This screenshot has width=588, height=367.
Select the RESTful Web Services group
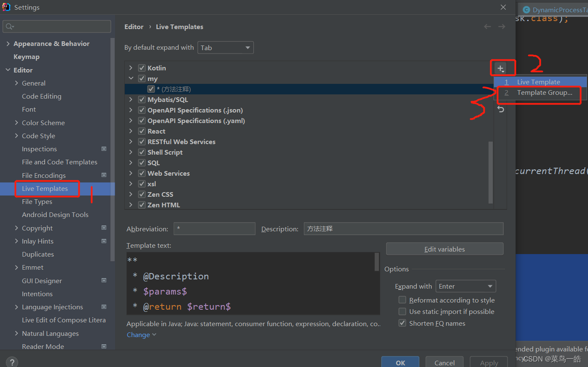(181, 142)
